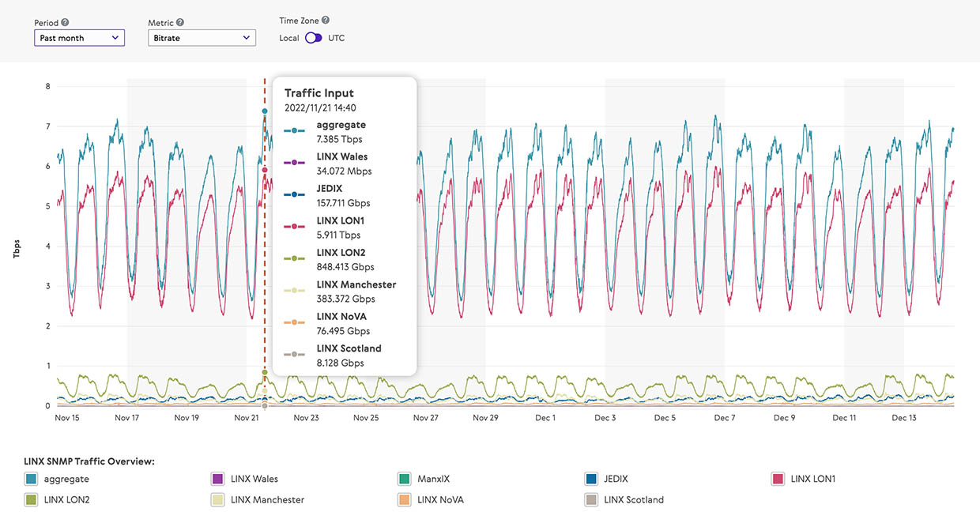
Task: Click the LINX Wales series marker in tooltip
Action: 294,162
